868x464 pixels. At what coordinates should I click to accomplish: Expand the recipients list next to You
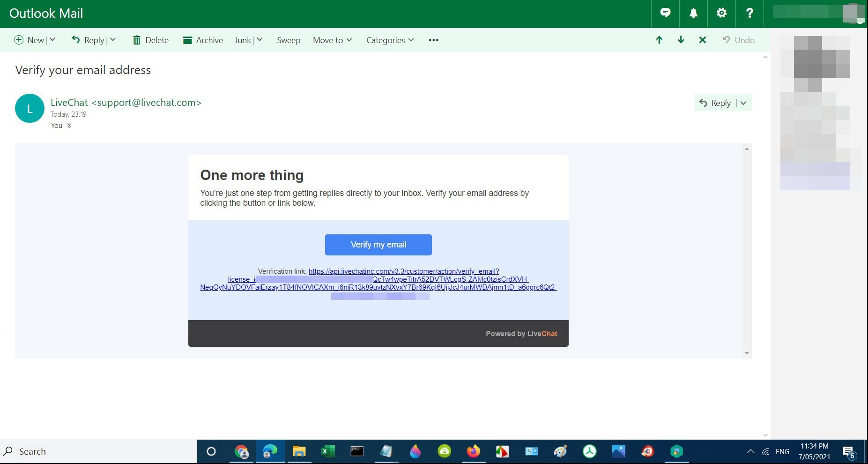point(69,126)
